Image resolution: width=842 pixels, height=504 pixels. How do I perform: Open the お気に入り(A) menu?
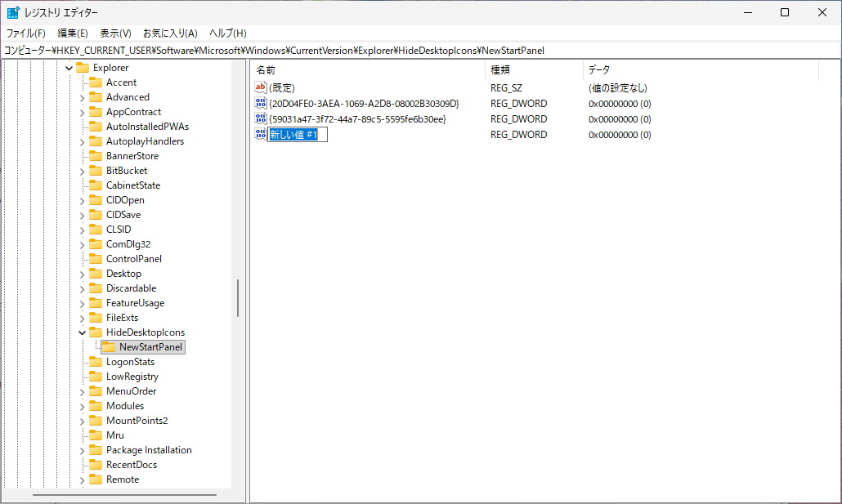coord(170,33)
